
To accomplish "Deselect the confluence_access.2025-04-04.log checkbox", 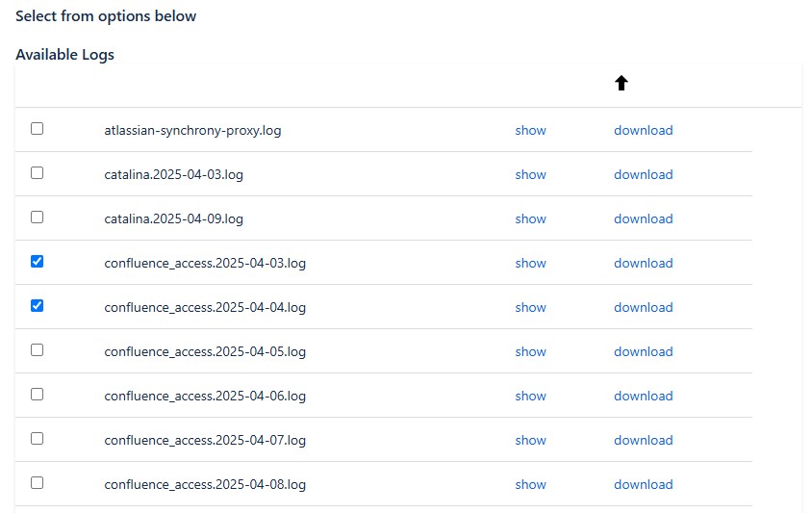I will click(38, 306).
